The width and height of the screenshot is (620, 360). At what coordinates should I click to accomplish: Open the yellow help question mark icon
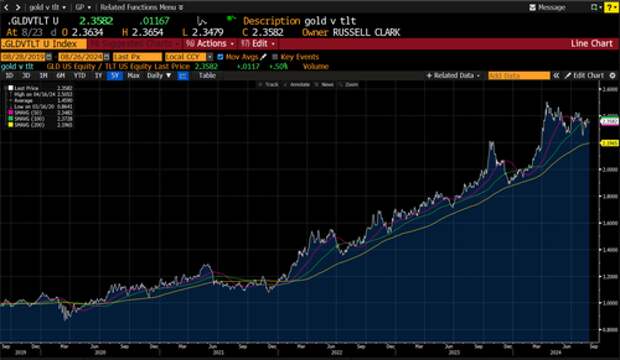611,7
